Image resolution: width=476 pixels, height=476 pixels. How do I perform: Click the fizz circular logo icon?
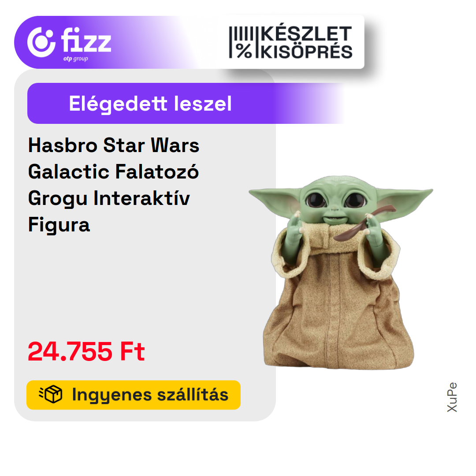click(x=41, y=42)
